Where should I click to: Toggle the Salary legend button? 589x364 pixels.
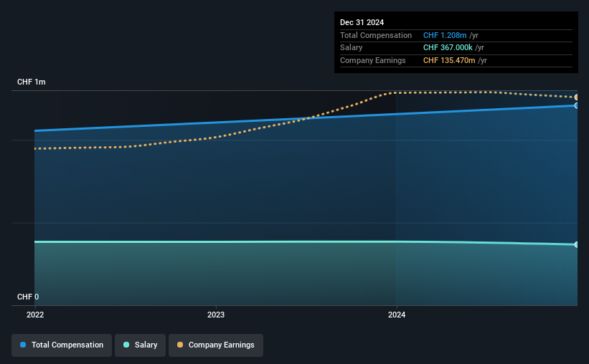click(x=140, y=345)
